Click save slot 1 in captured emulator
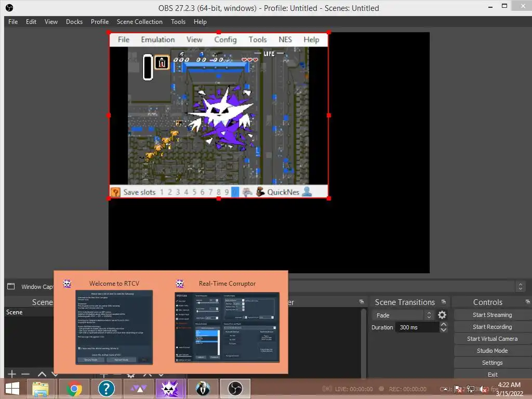The width and height of the screenshot is (532, 399). pyautogui.click(x=162, y=192)
